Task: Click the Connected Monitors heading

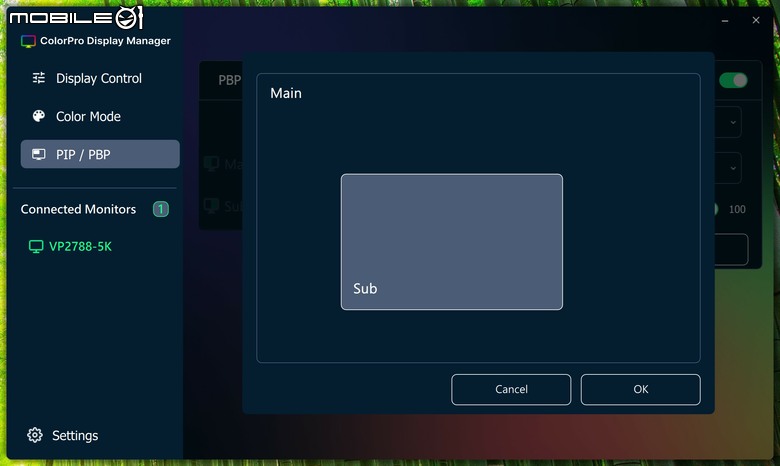Action: coord(78,209)
